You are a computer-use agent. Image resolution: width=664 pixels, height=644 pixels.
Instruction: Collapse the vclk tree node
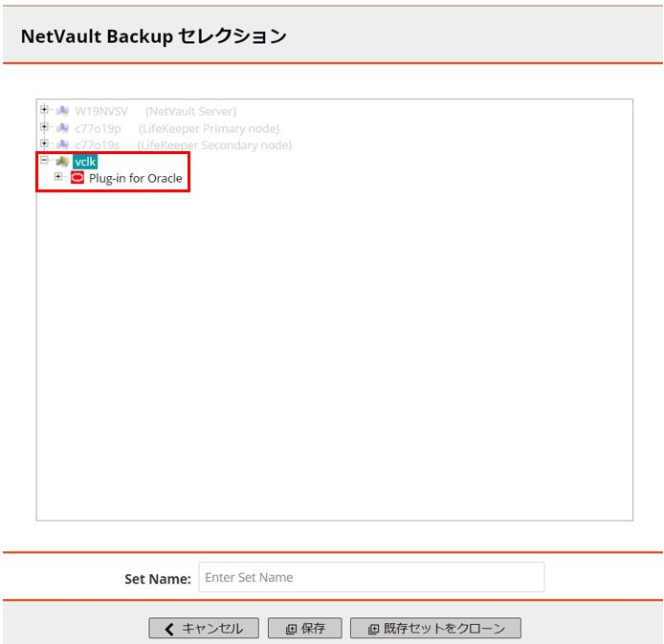point(44,160)
